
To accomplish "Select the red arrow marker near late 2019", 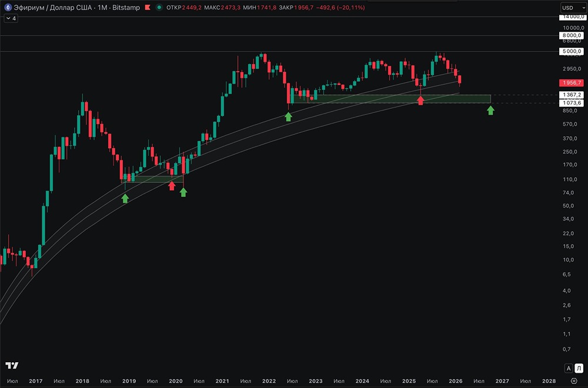I will (172, 186).
